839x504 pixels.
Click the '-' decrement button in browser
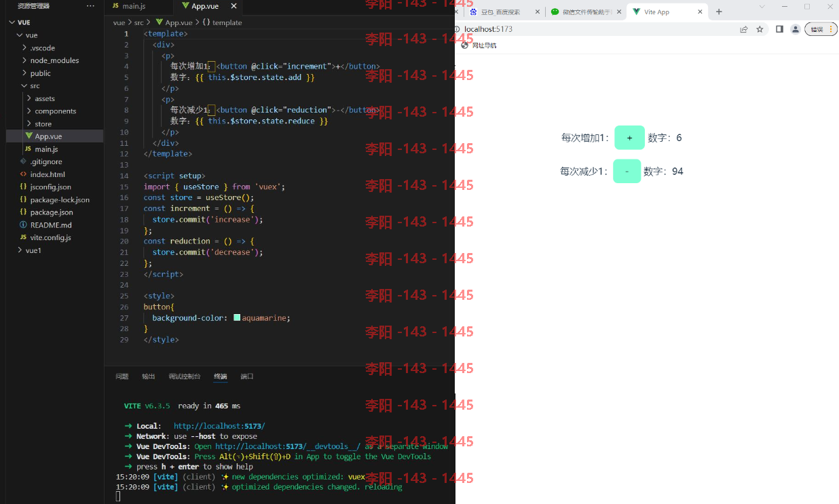click(627, 171)
